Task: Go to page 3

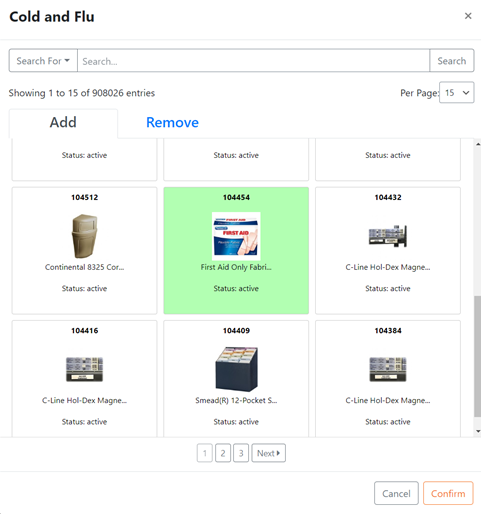Action: pyautogui.click(x=241, y=453)
